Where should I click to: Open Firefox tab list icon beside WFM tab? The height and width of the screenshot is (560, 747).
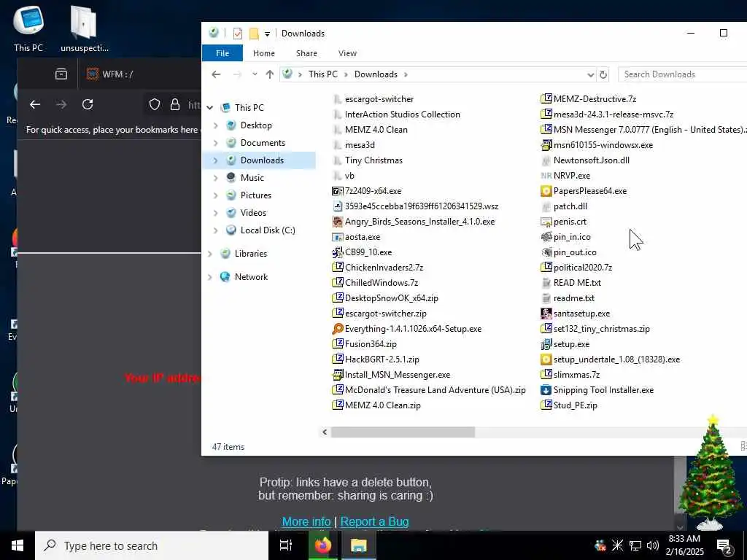[61, 74]
